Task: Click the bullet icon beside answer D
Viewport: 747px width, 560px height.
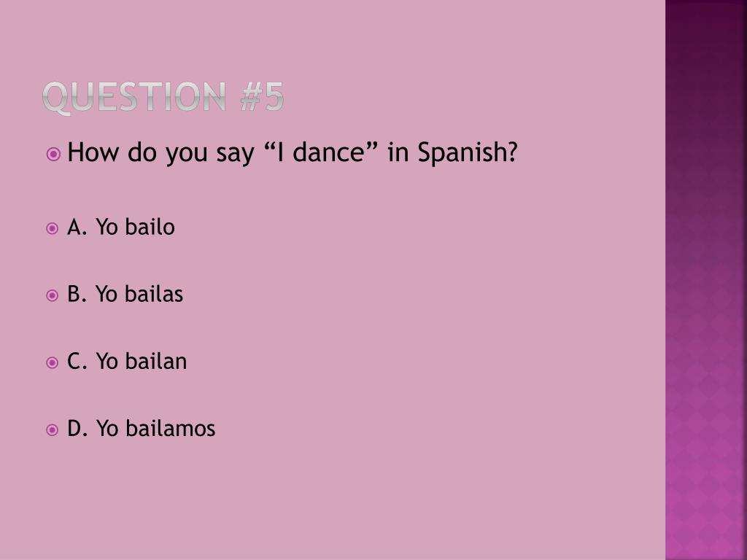Action: pyautogui.click(x=52, y=430)
